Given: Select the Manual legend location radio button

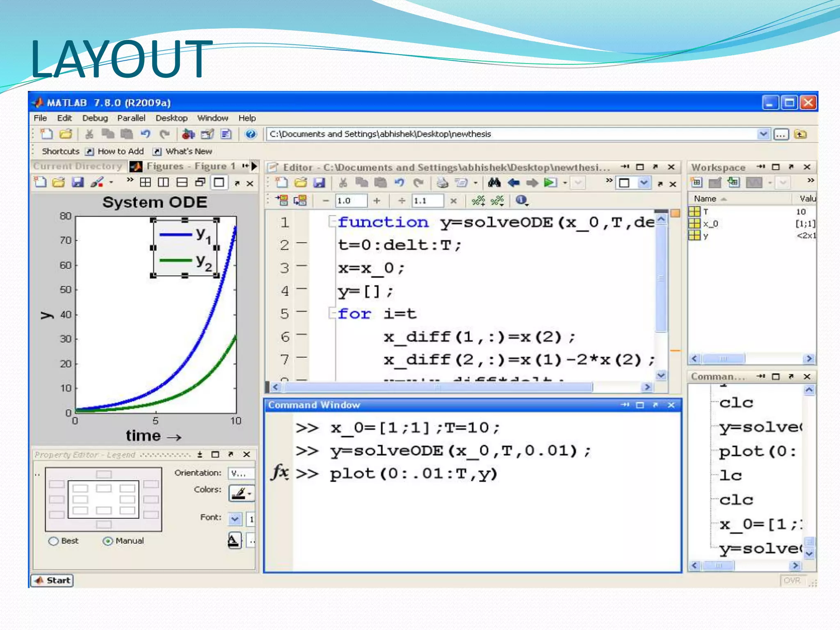Looking at the screenshot, I should pyautogui.click(x=107, y=541).
